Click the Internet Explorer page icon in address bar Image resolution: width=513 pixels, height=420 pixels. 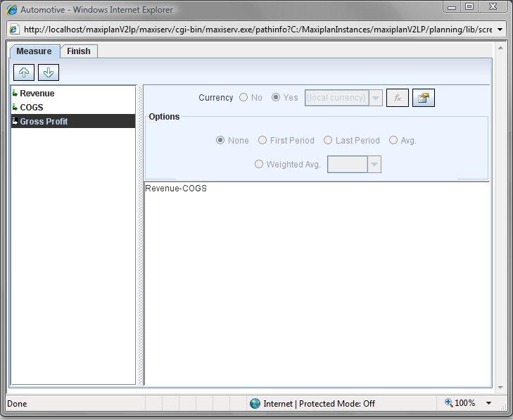(13, 30)
